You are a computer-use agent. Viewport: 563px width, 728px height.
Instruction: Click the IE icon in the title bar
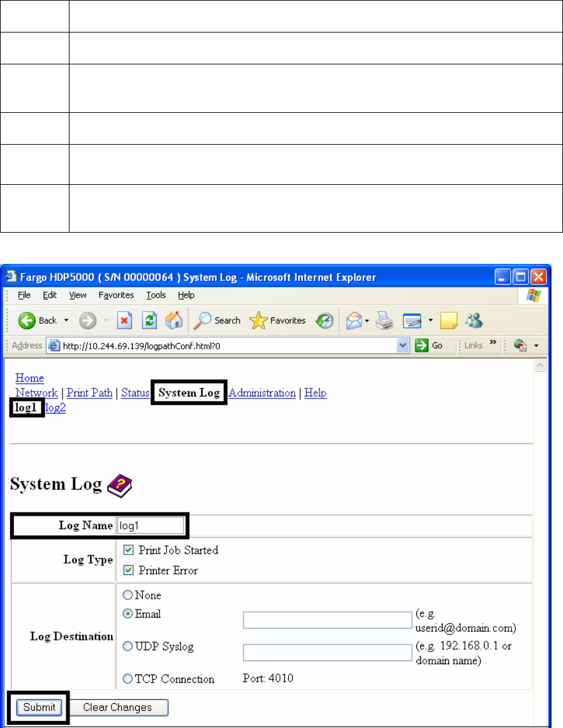(11, 277)
